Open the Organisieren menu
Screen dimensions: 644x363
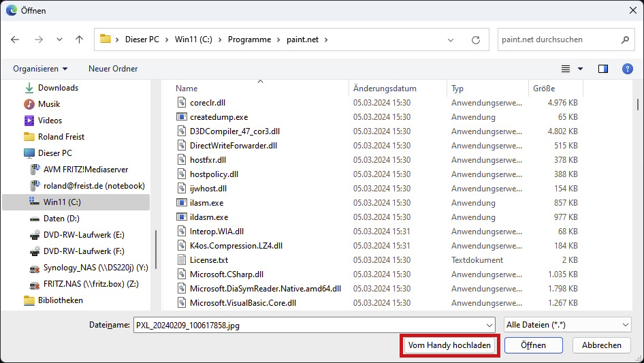40,69
